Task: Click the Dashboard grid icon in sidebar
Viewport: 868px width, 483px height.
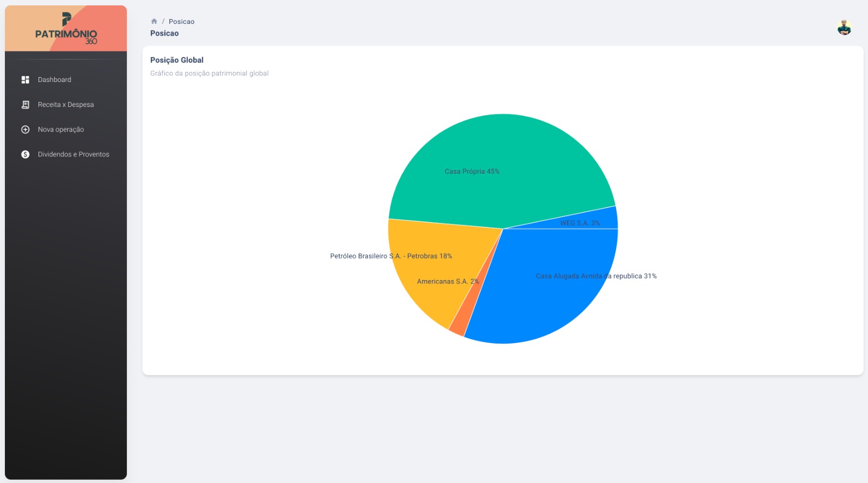Action: click(x=25, y=80)
